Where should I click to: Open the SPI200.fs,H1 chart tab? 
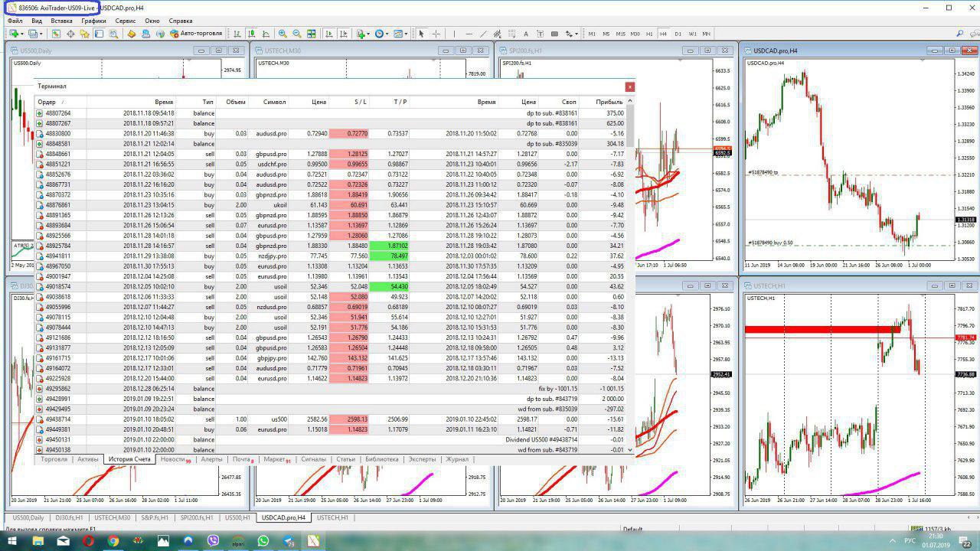pos(197,517)
